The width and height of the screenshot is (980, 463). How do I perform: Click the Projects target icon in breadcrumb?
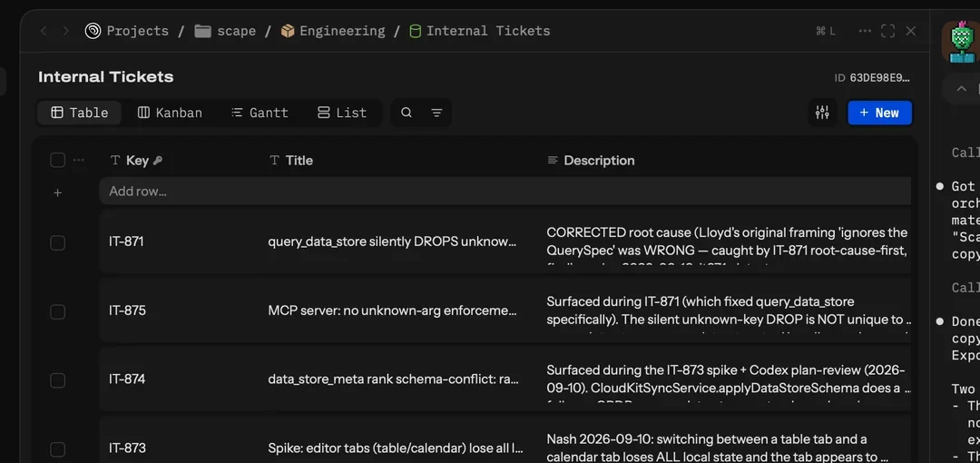click(93, 31)
